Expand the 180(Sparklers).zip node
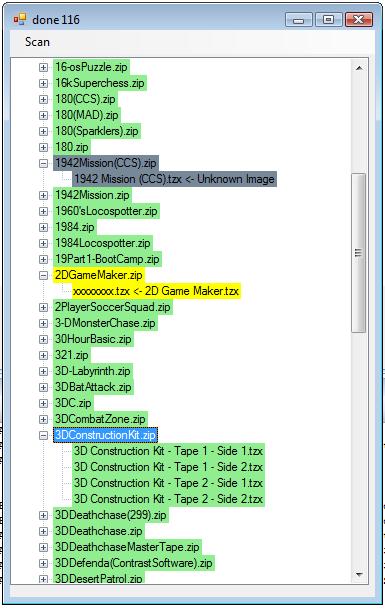Screen dimensions: 385x609 point(43,131)
